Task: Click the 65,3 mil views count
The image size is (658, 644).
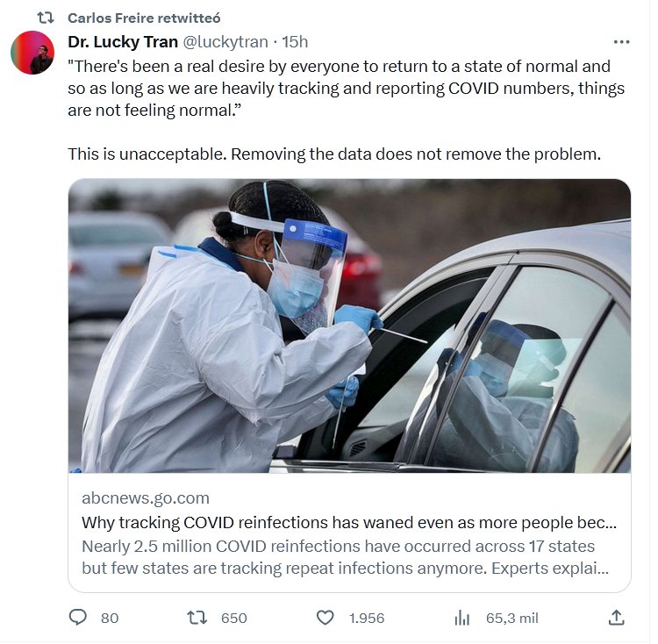Action: tap(512, 618)
